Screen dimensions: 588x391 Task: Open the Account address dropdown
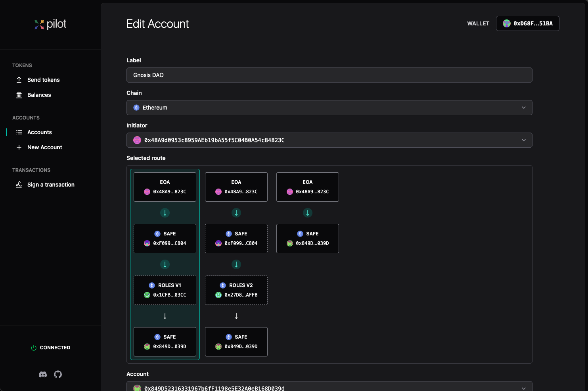click(329, 387)
